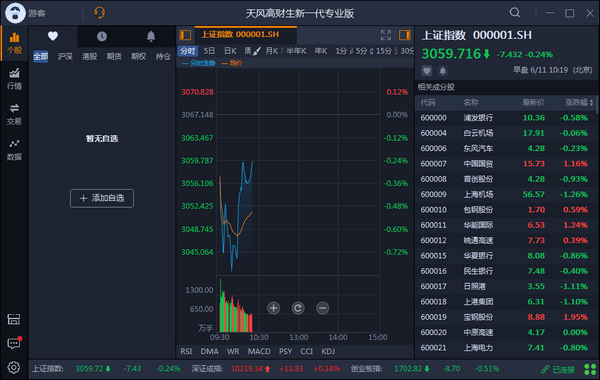Toggle alert bell under index price

(443, 70)
